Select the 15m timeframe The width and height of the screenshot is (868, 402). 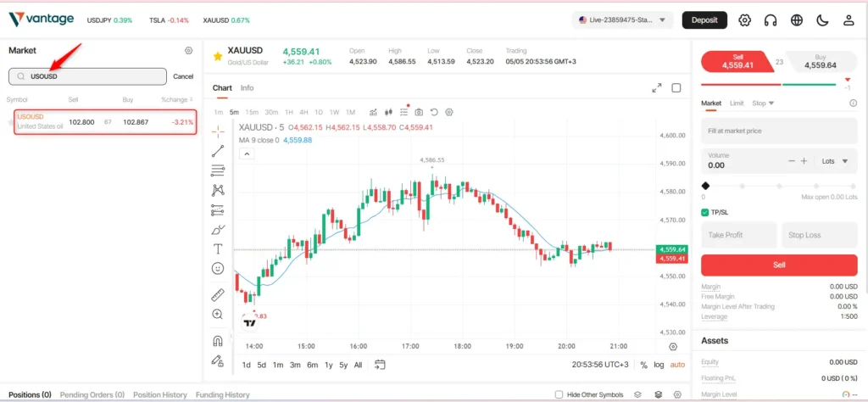pos(252,113)
